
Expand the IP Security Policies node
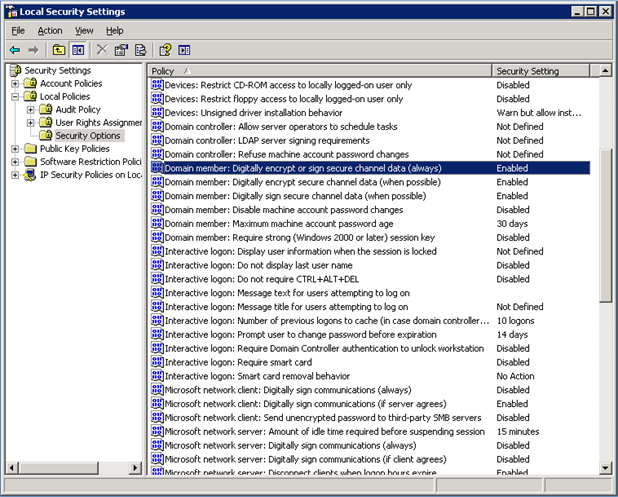15,175
